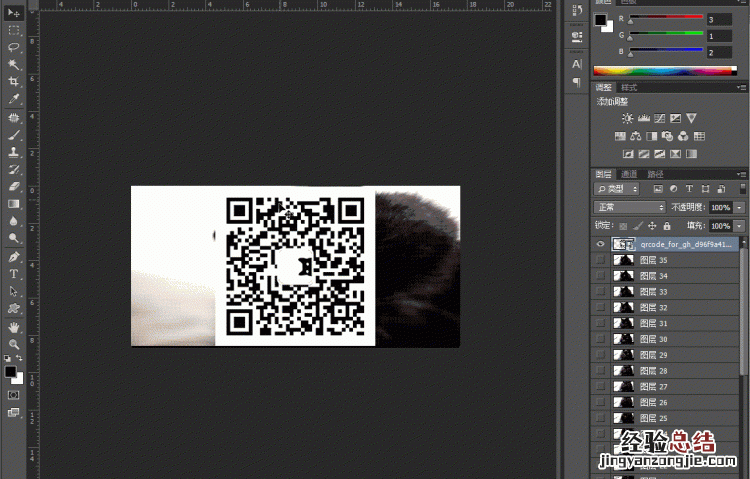Select the Zoom tool
Image resolution: width=750 pixels, height=479 pixels.
(14, 343)
